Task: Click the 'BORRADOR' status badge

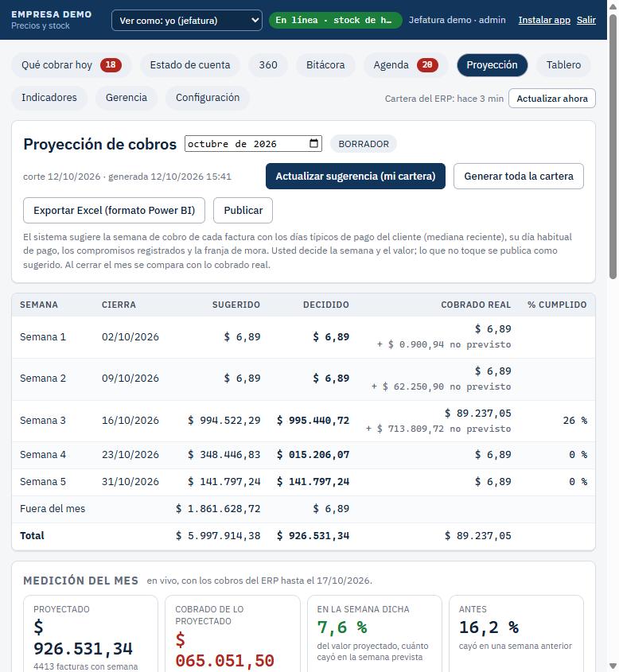Action: (364, 144)
